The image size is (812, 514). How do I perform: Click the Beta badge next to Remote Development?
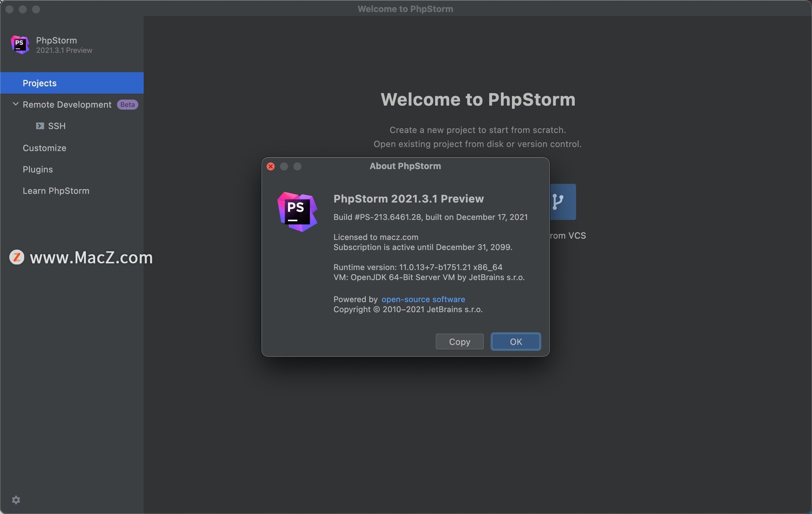(127, 104)
